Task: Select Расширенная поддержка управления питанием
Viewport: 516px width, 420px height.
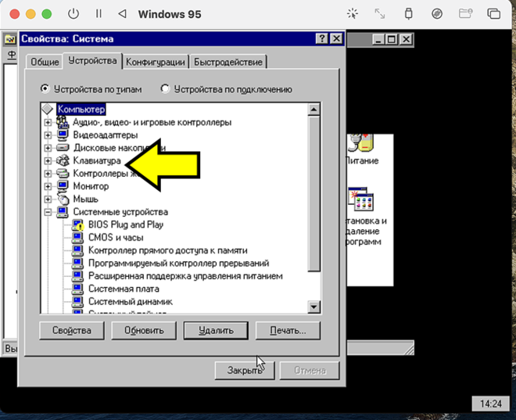Action: click(185, 276)
